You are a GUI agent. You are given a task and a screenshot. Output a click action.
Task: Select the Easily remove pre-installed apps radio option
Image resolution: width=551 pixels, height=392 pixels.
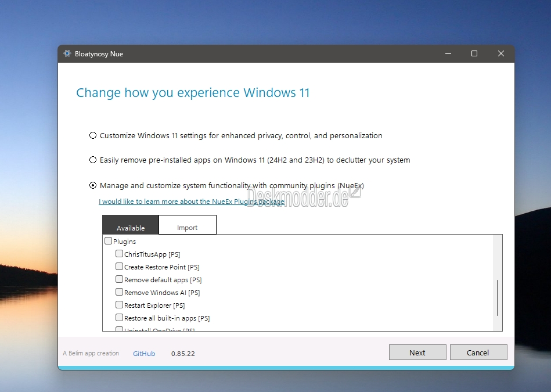93,160
